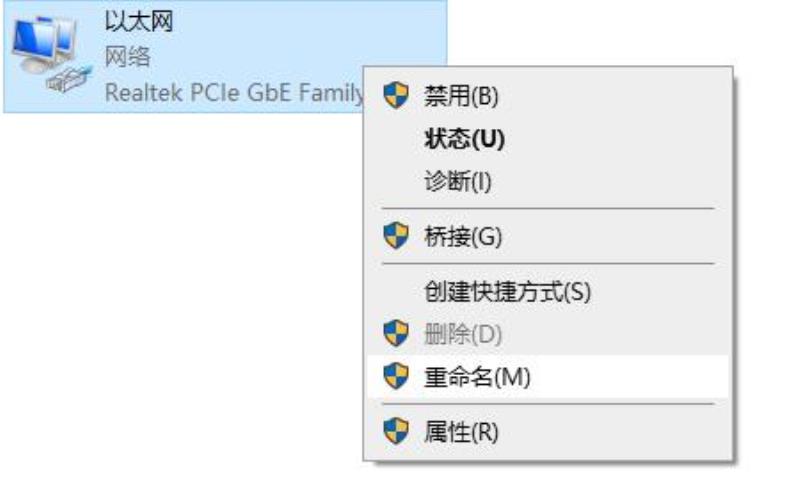Run 诊断(I) on the connection
This screenshot has height=503, width=800.
[547, 181]
